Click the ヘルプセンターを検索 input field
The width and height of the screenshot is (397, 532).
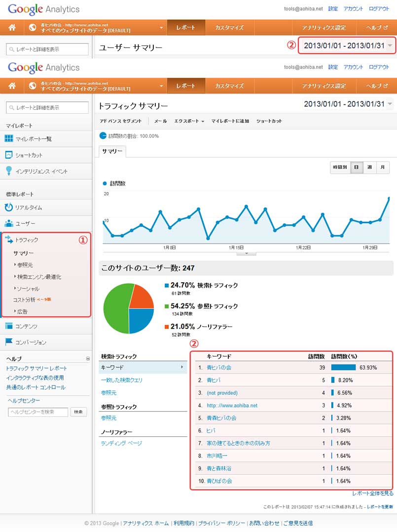pyautogui.click(x=37, y=412)
